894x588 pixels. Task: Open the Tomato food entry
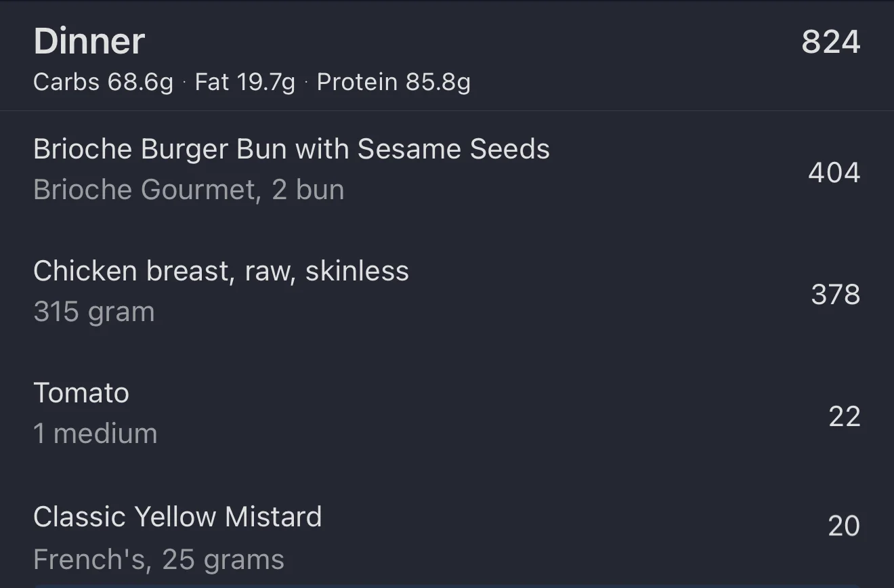point(81,393)
